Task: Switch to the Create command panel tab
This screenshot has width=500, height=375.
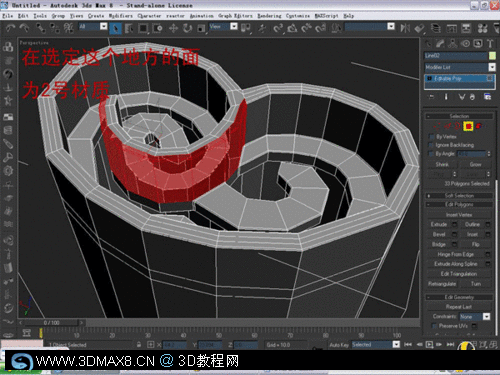Action: (x=428, y=44)
